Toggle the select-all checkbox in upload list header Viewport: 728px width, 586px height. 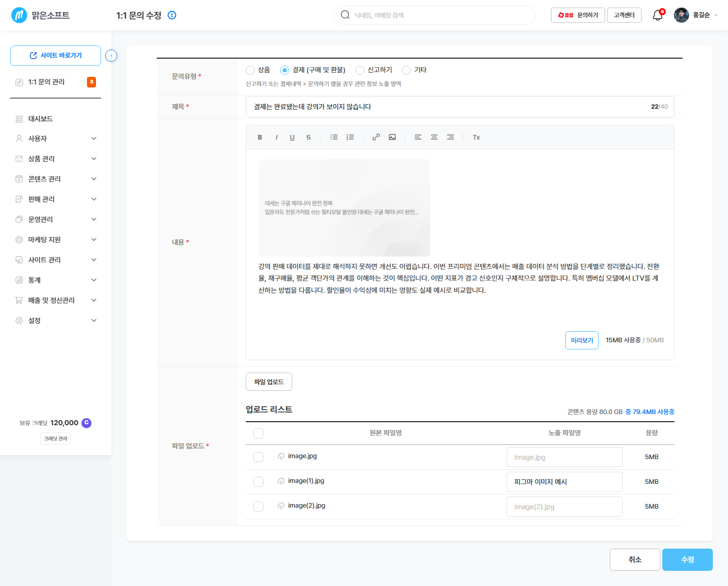tap(258, 433)
